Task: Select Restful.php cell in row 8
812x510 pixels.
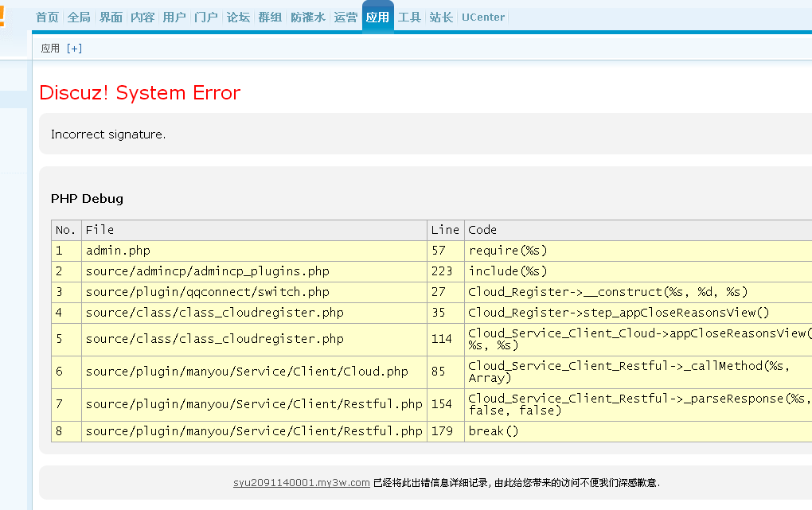Action: (x=254, y=431)
